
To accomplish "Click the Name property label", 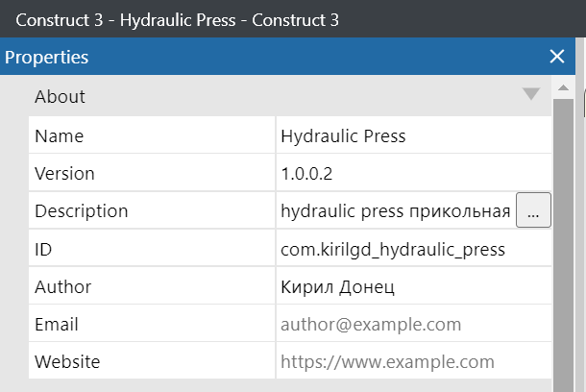I will [59, 135].
